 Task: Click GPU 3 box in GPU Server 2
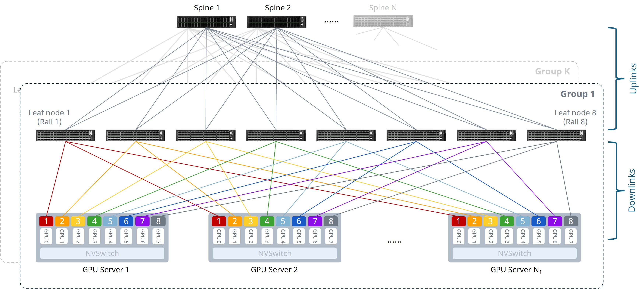[267, 236]
